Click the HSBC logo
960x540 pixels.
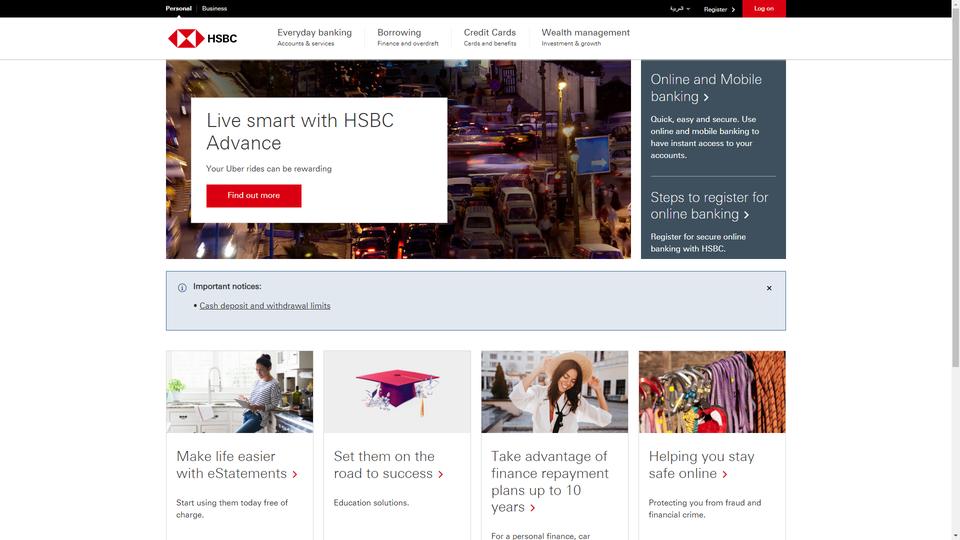203,38
